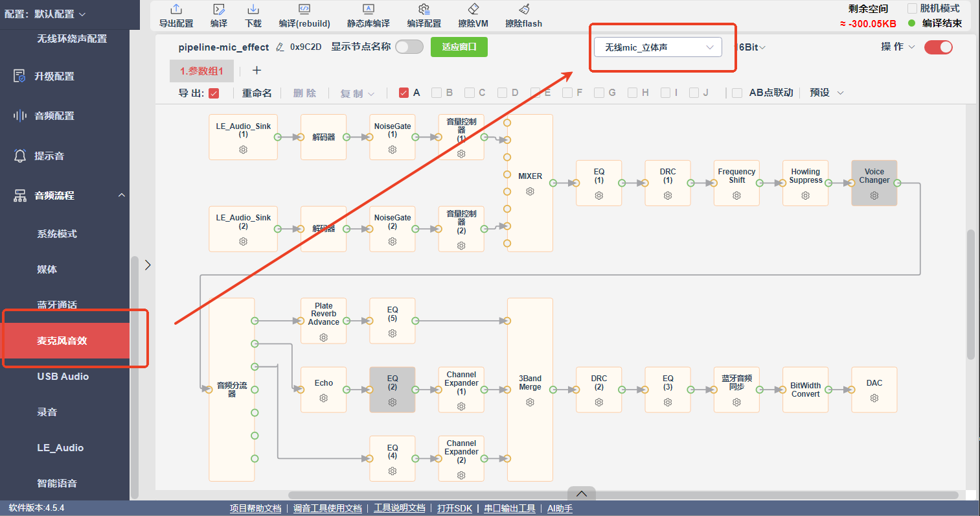Open gear settings of MIXER node
Viewport: 980px width, 516px height.
click(530, 191)
